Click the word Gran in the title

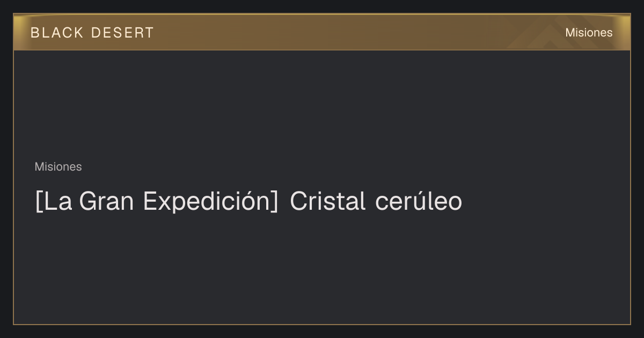coord(109,202)
